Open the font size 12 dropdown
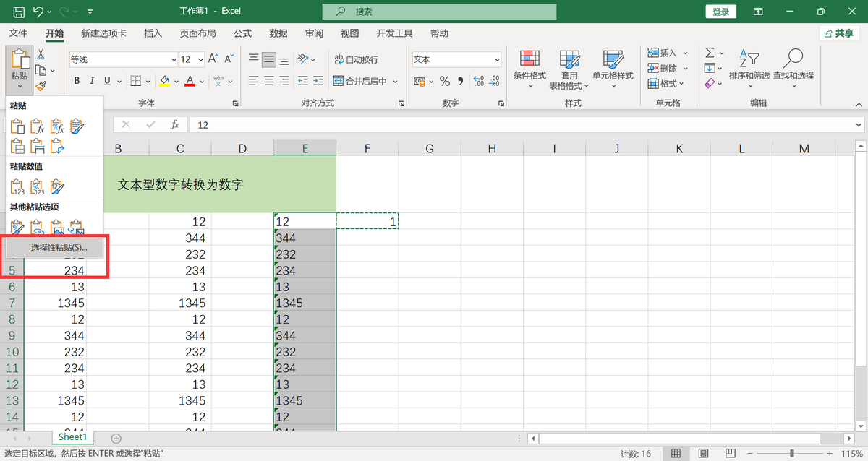Image resolution: width=868 pixels, height=461 pixels. click(200, 60)
